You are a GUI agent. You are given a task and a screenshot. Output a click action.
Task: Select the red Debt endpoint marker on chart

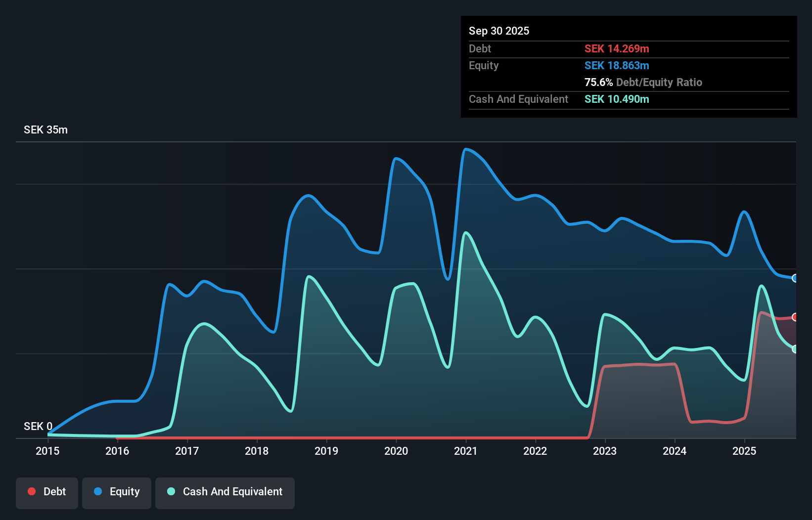[795, 317]
